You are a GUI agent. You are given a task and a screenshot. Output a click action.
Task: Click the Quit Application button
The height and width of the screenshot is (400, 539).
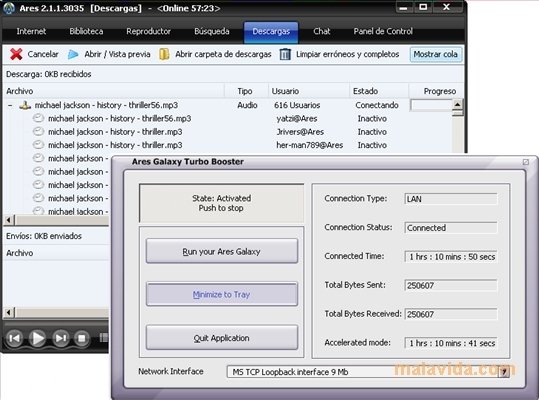point(222,338)
